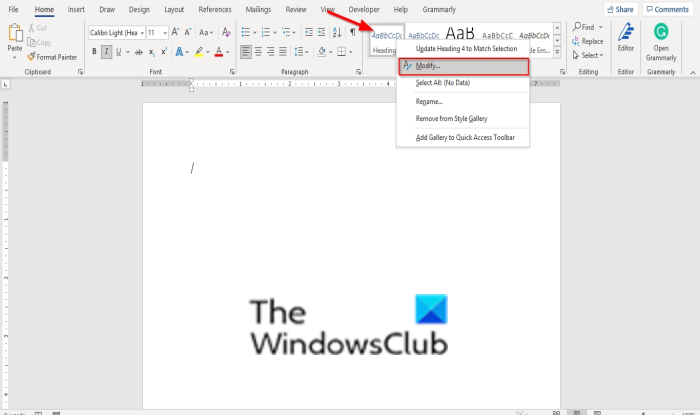The width and height of the screenshot is (700, 415).
Task: Open Grammarly from the ribbon
Action: (x=661, y=42)
